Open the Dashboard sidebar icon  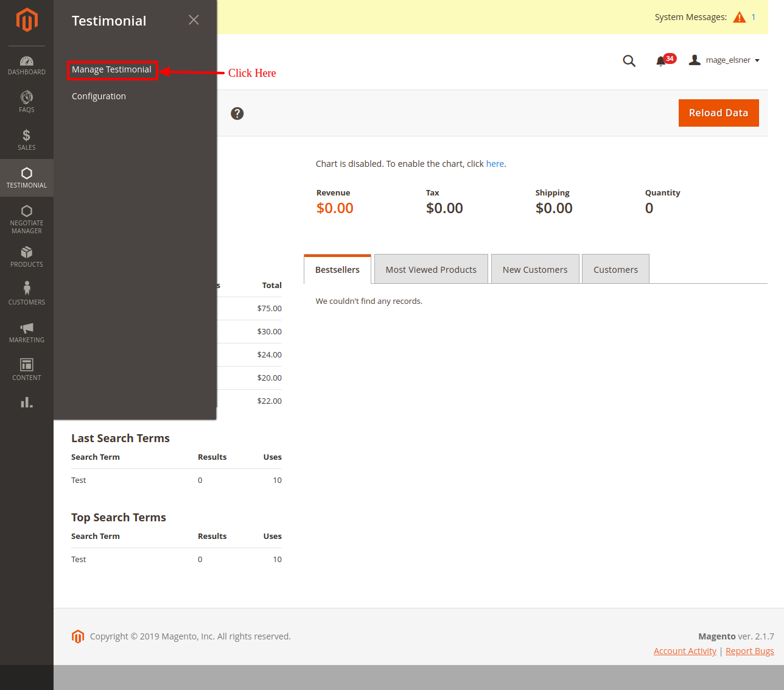pos(27,65)
